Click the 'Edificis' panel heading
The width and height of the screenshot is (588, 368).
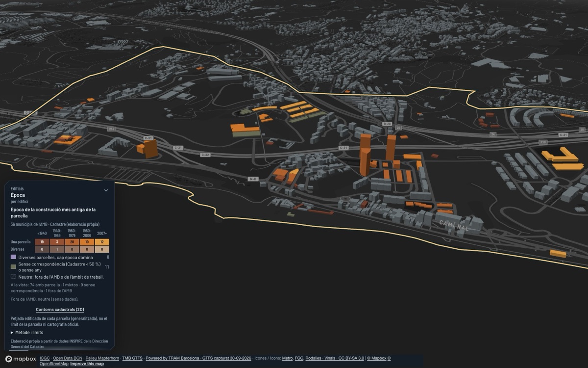tap(17, 188)
